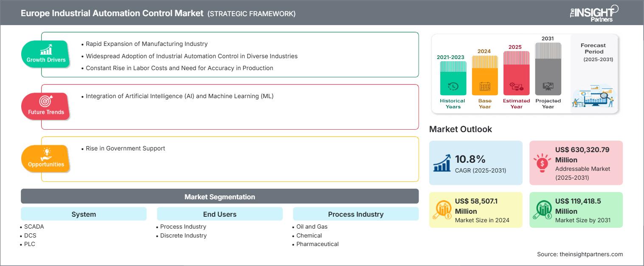Open the Process Industry tab
This screenshot has height=266, width=644.
point(356,214)
